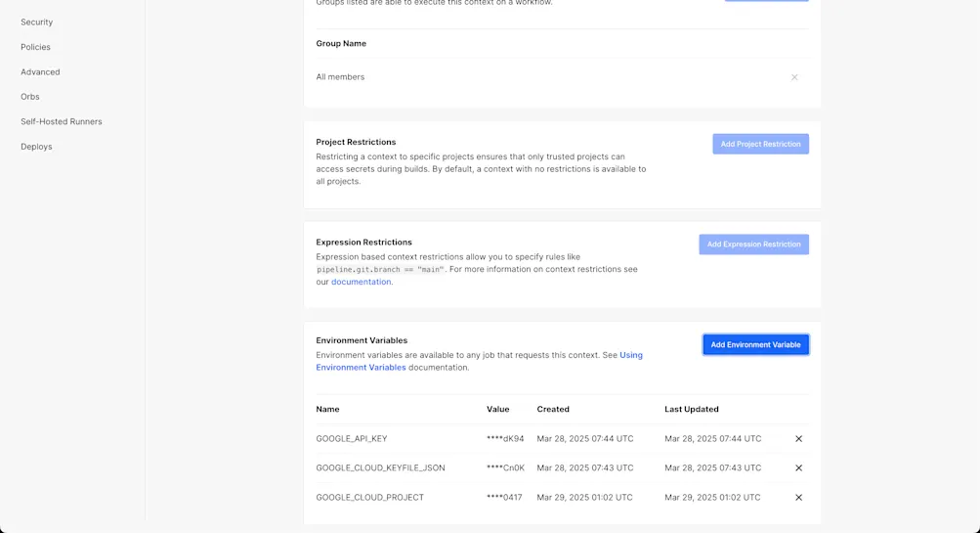The image size is (980, 533).
Task: Click GOOGLE_API_KEY created date Mar 28 07:44
Action: (585, 438)
